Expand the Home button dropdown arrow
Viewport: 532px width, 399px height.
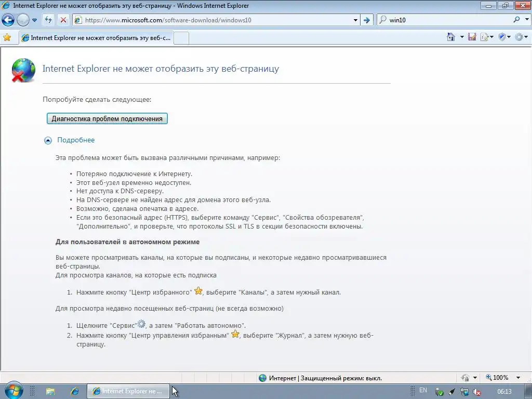coord(462,37)
